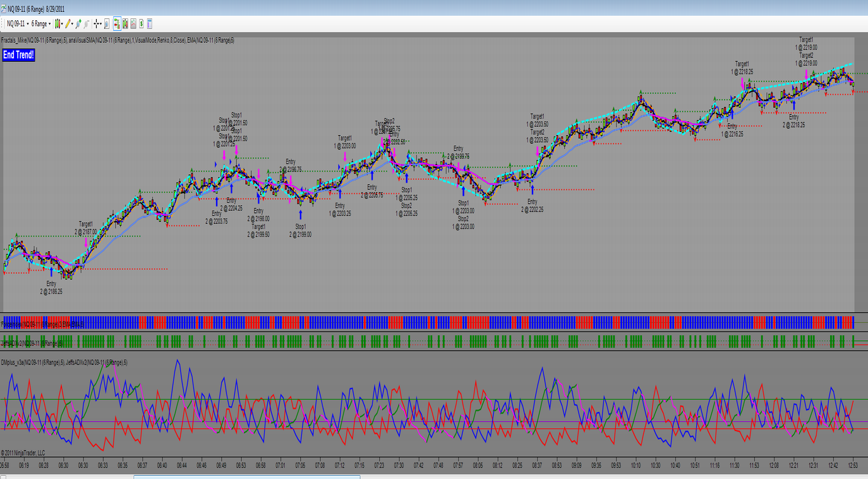
Task: Expand the crosshair cursor dropdown arrow
Action: (101, 24)
